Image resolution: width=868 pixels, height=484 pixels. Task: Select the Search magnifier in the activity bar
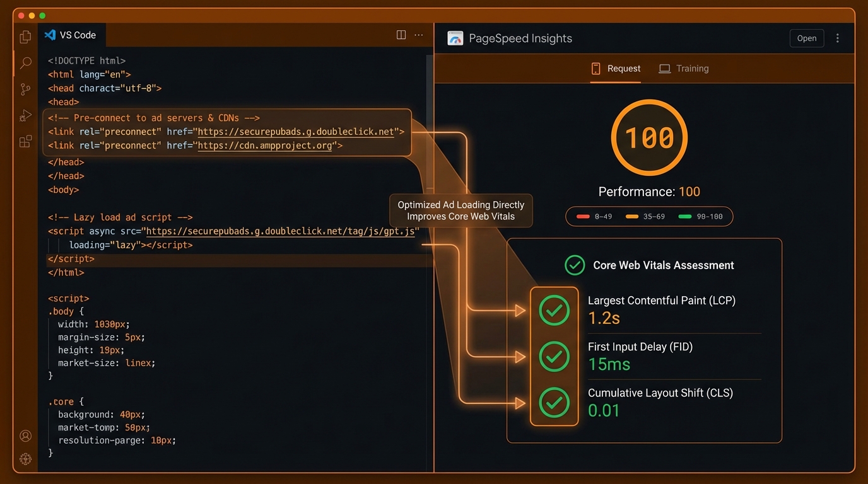[x=25, y=63]
